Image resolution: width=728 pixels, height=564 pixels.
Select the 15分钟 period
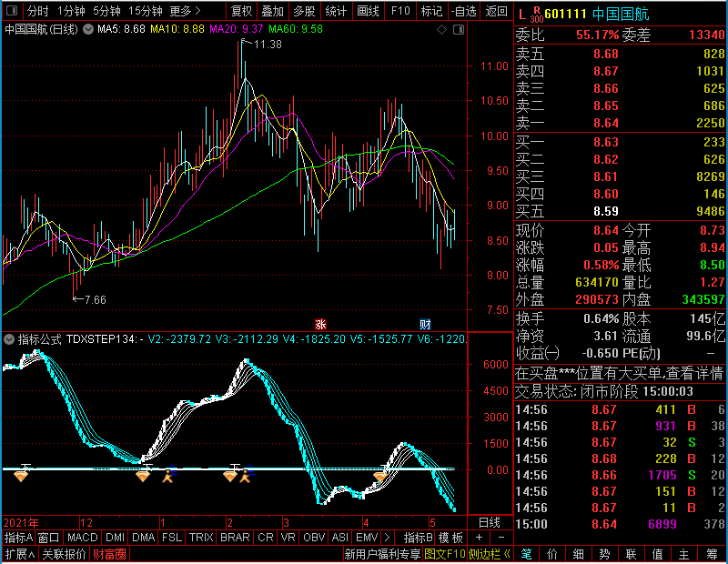click(x=145, y=11)
